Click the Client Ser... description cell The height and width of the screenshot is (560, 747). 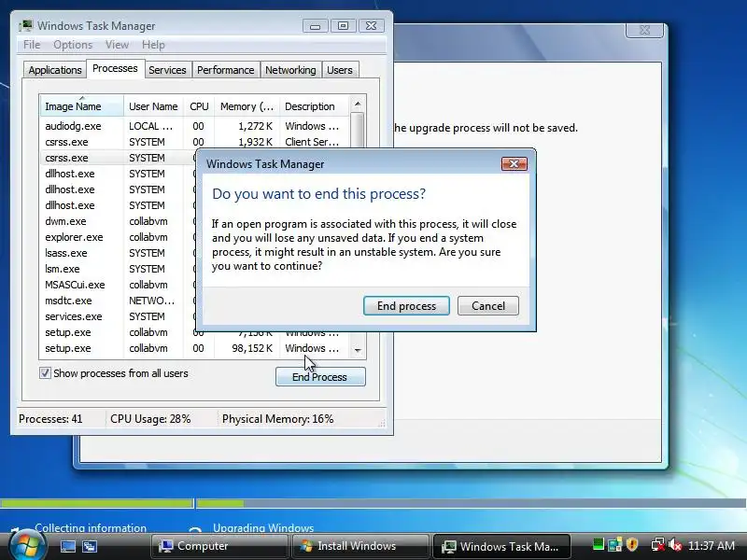(x=312, y=142)
